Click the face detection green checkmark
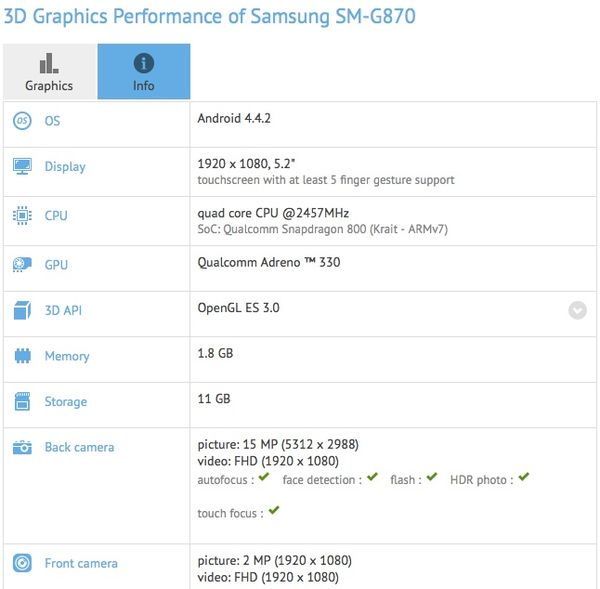 372,478
